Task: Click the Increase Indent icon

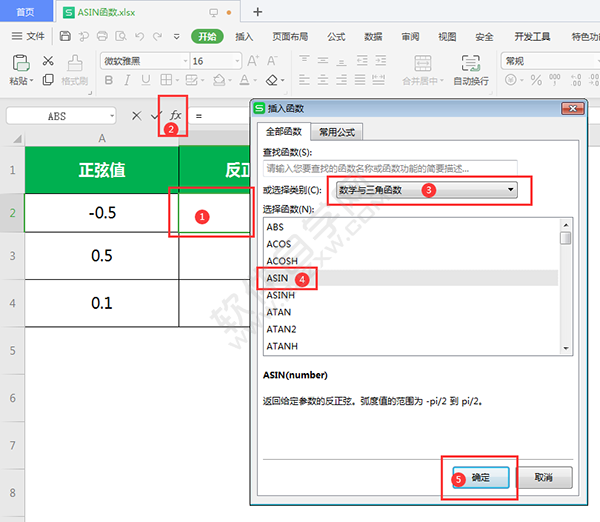Action: pyautogui.click(x=380, y=60)
